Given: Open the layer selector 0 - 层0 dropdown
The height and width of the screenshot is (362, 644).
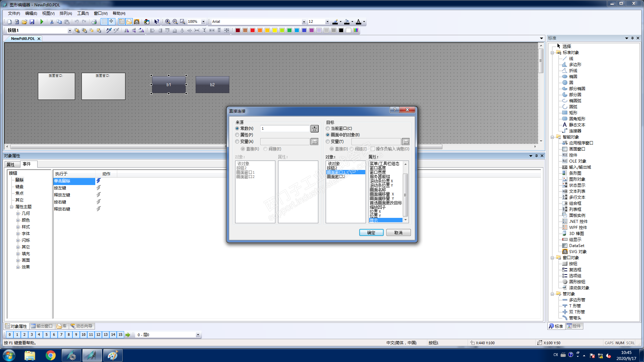Looking at the screenshot, I should pyautogui.click(x=198, y=335).
